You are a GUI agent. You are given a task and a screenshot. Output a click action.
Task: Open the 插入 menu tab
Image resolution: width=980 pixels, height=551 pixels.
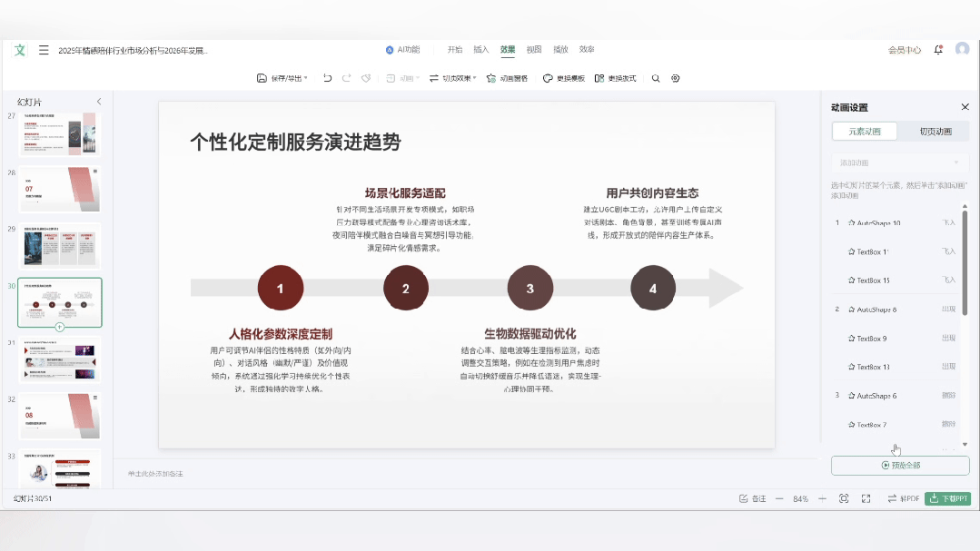tap(480, 50)
